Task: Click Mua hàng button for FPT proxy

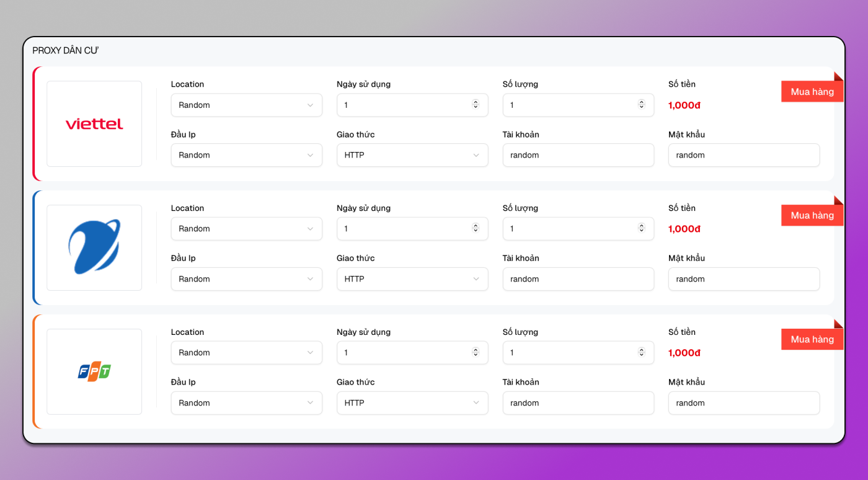Action: [812, 339]
